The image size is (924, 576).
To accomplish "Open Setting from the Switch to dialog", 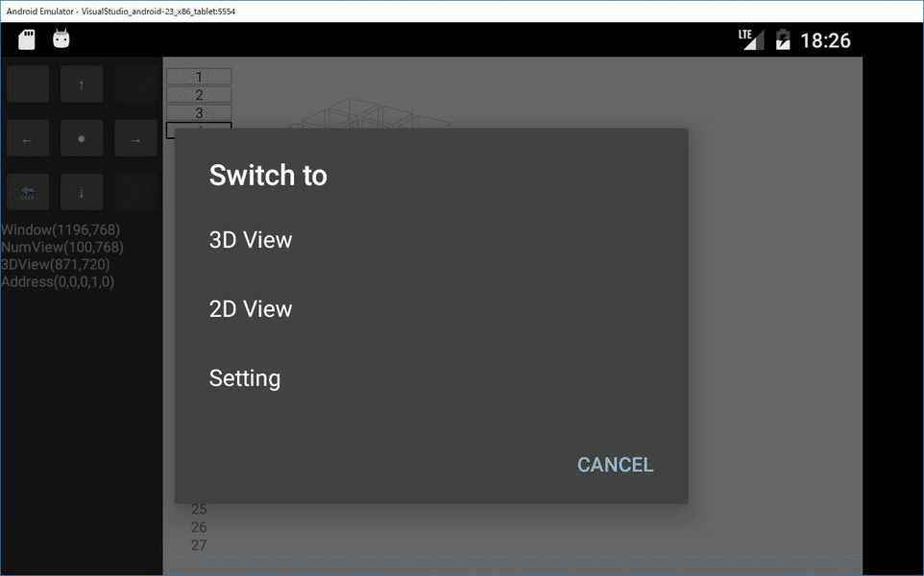I will pyautogui.click(x=431, y=377).
